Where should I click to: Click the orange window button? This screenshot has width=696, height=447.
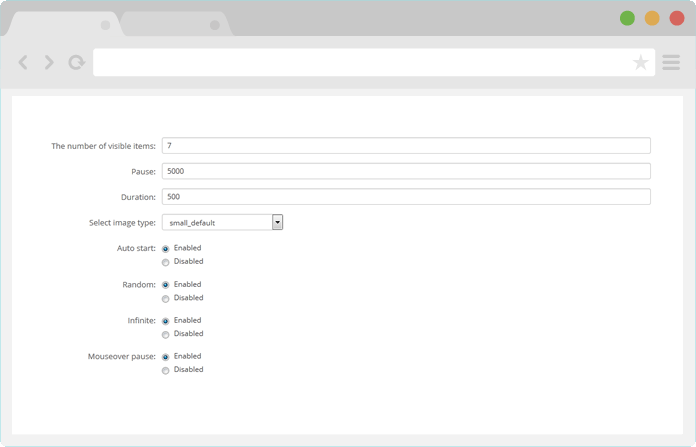(x=652, y=18)
